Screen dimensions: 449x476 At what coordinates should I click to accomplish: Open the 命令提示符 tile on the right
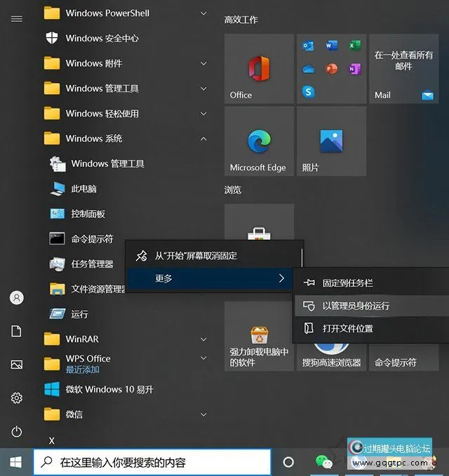[404, 357]
